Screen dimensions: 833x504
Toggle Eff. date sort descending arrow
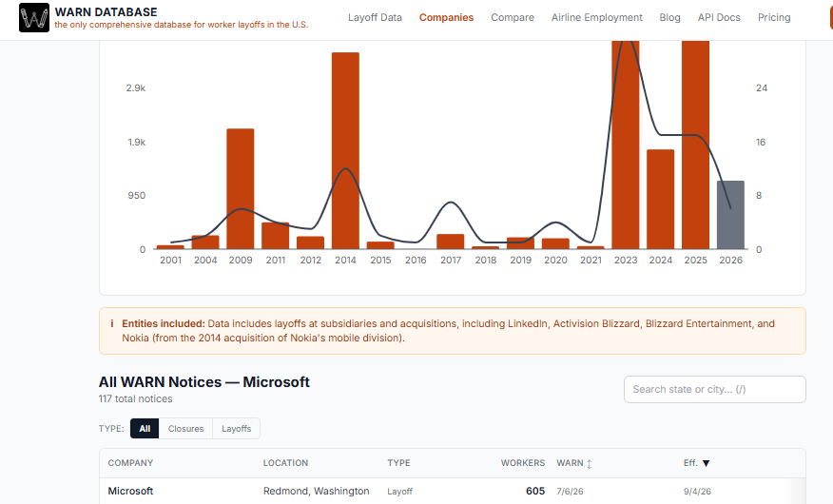(706, 463)
